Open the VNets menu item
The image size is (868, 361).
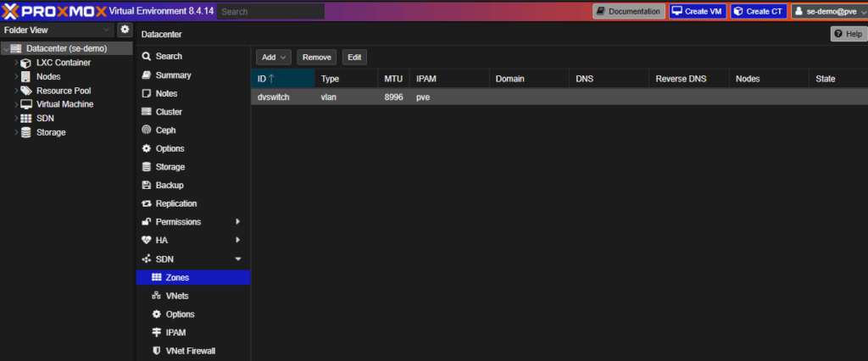(x=193, y=297)
